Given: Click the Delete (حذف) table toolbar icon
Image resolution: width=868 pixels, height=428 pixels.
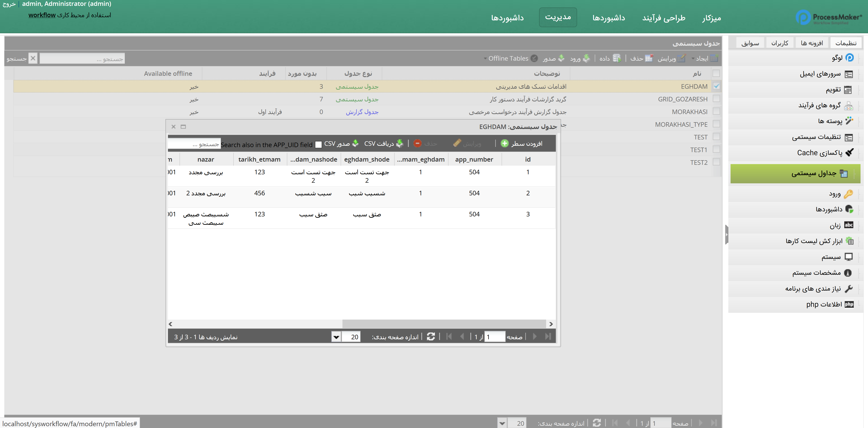Looking at the screenshot, I should (649, 58).
